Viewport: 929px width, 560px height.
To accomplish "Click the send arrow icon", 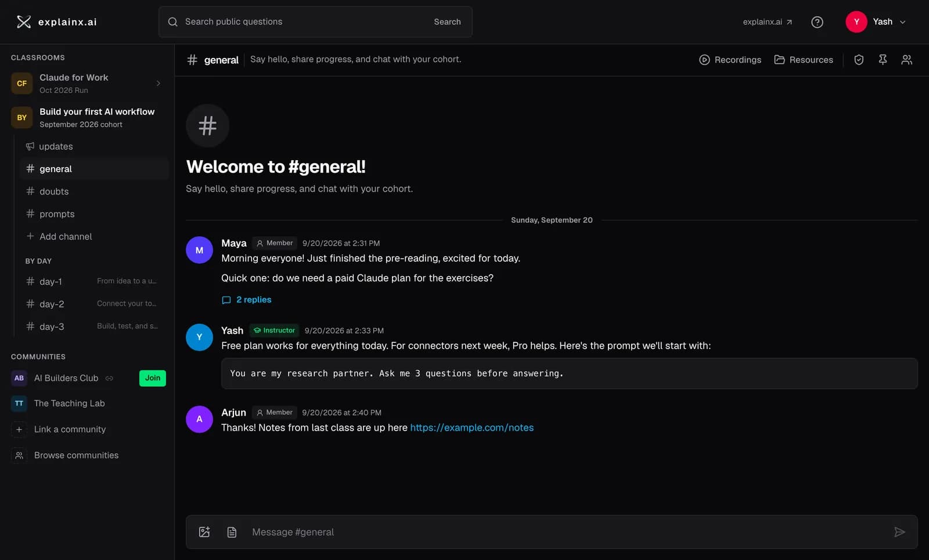I will point(899,532).
